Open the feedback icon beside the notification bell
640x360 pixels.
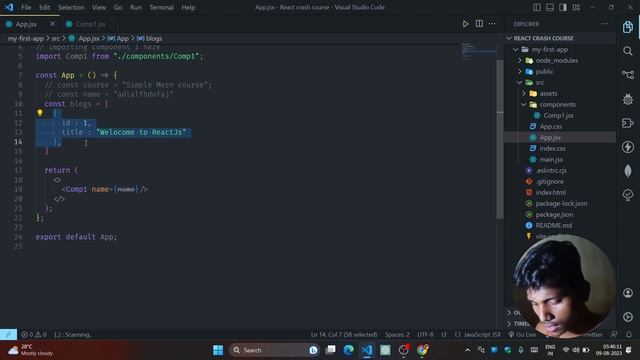tap(614, 334)
